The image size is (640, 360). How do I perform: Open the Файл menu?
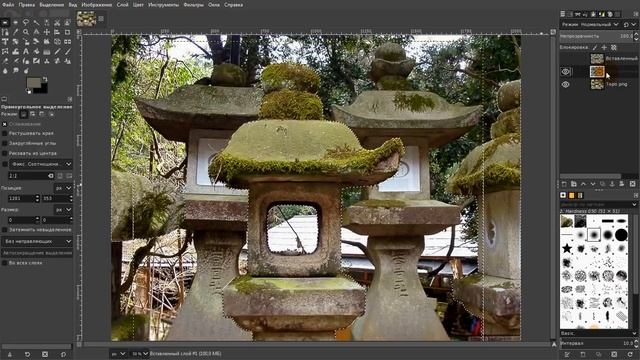pyautogui.click(x=8, y=5)
